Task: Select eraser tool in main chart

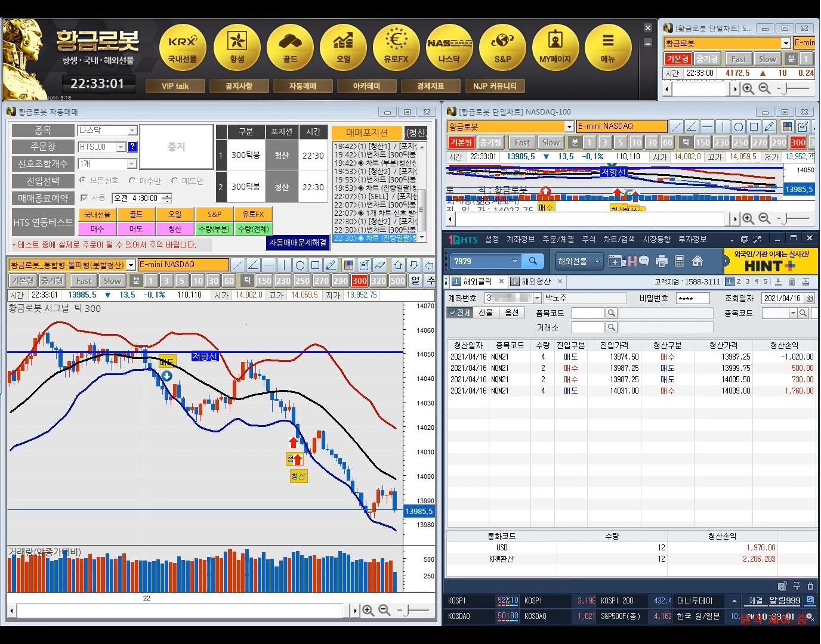Action: (380, 265)
